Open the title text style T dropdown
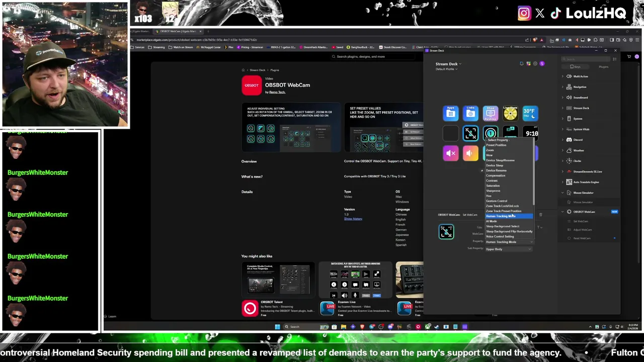The width and height of the screenshot is (644, 362). [539, 227]
